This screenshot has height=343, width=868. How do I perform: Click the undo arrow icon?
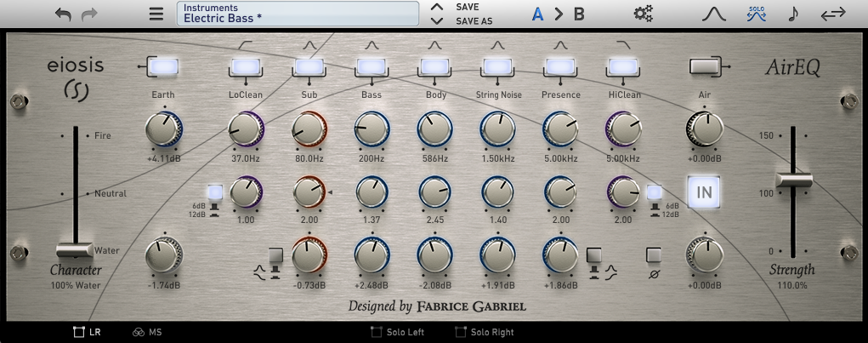(x=63, y=14)
